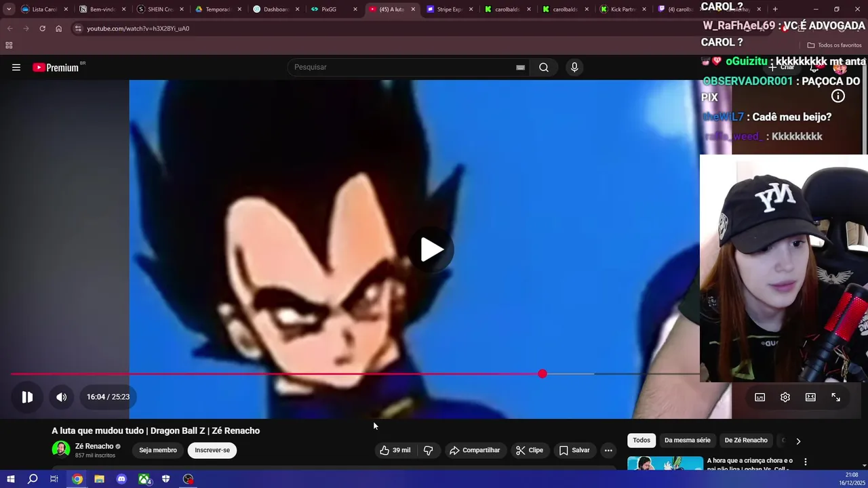Subscribe with Inscrever-se button
Image resolution: width=868 pixels, height=488 pixels.
[x=212, y=450]
